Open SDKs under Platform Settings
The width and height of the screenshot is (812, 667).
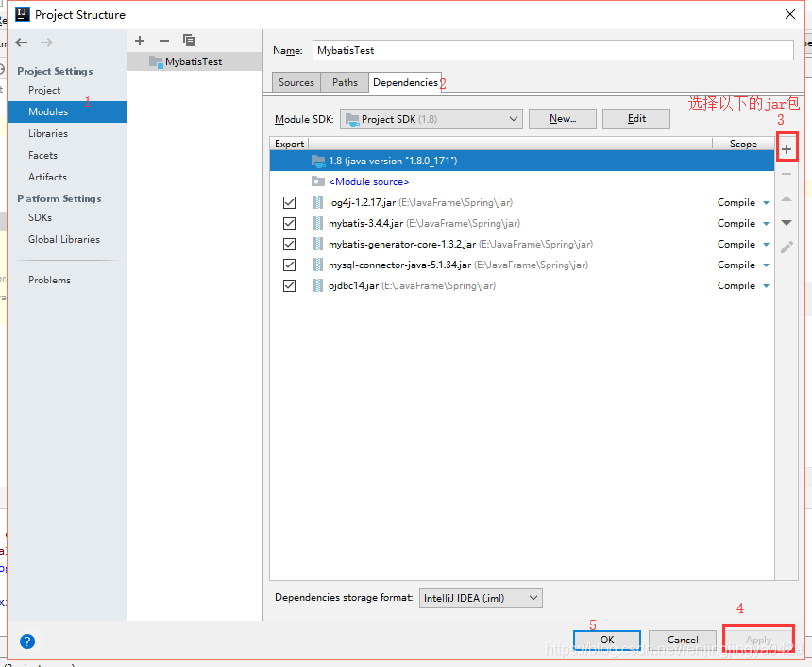(x=41, y=217)
